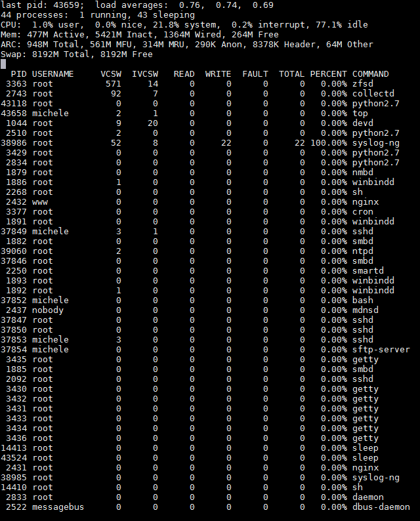Click the FAULT column header
Viewport: 420px width, 521px height.
[x=255, y=73]
